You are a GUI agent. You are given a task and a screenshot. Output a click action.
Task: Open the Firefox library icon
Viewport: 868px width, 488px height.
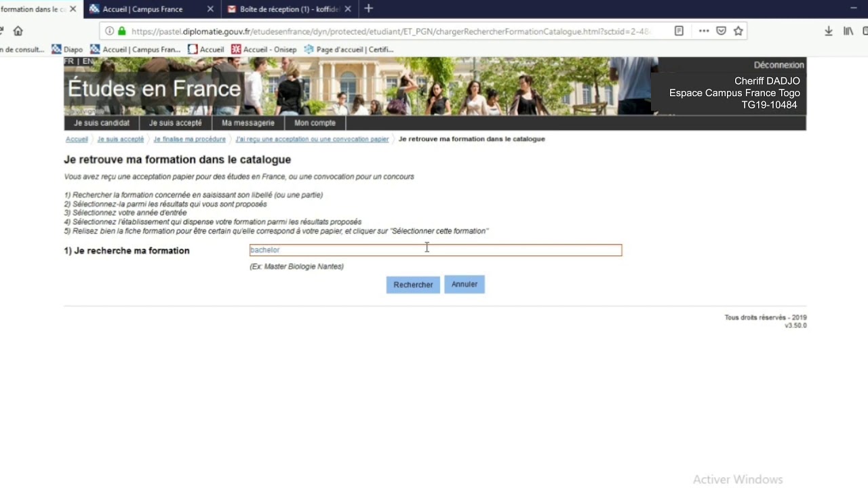click(848, 31)
